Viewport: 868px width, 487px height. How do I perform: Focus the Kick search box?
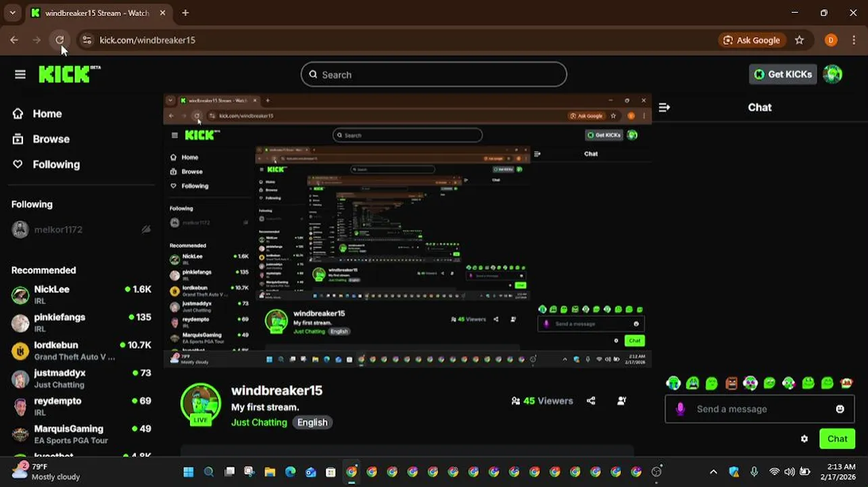point(434,74)
